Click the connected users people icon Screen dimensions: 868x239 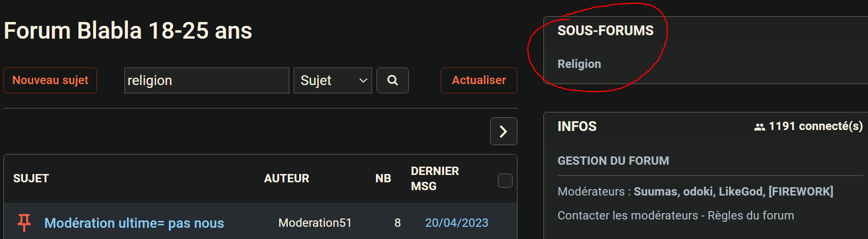[759, 127]
